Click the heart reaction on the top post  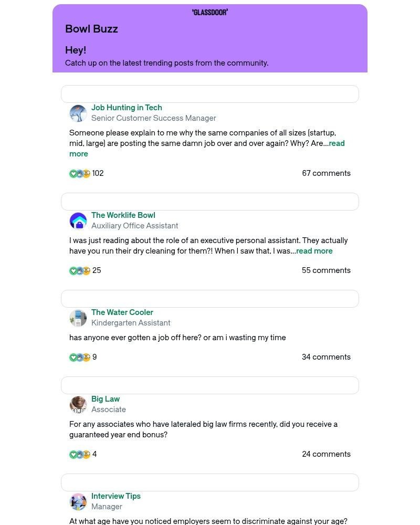click(x=73, y=173)
